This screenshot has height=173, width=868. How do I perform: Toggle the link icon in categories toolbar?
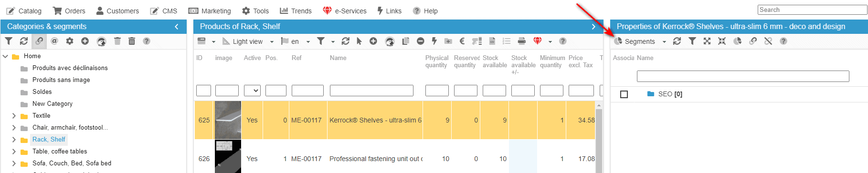click(x=39, y=41)
